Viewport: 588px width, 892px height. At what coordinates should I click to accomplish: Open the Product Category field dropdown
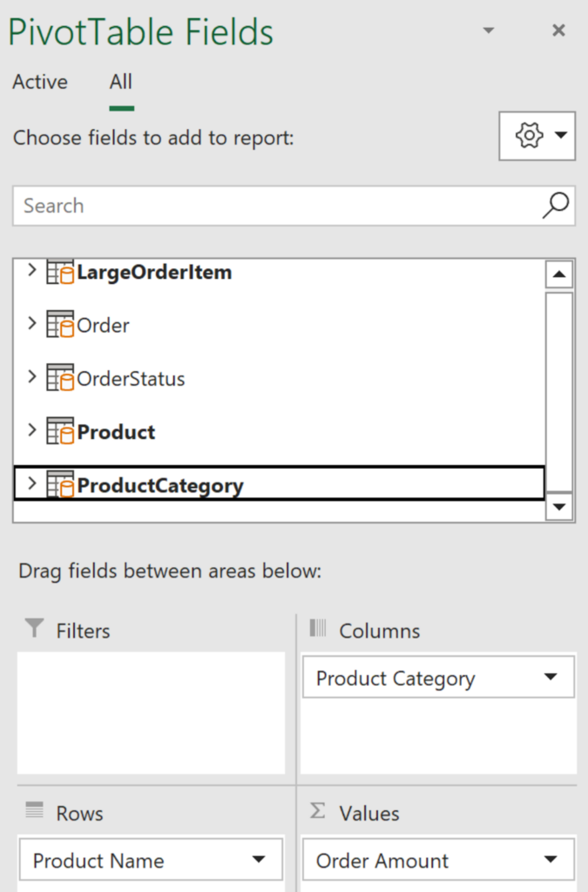(x=550, y=678)
